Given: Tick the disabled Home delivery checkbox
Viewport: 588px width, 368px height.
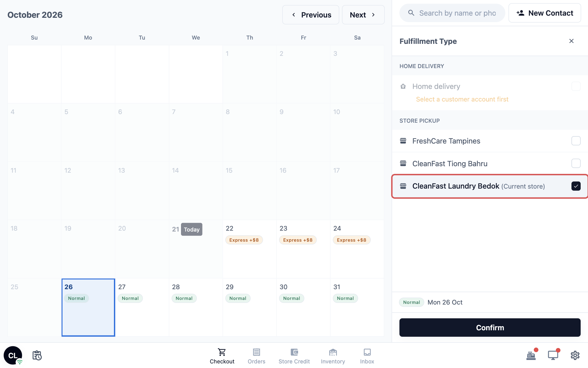Looking at the screenshot, I should (576, 86).
